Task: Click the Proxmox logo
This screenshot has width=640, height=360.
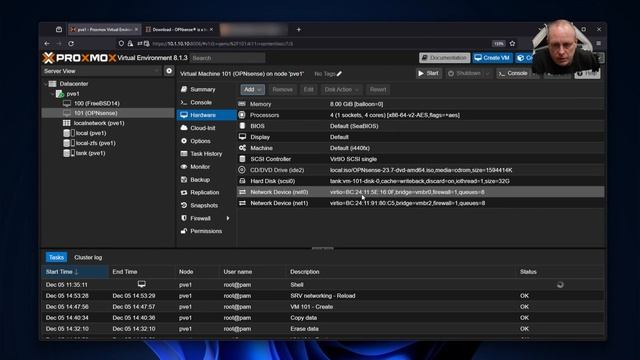Action: click(x=79, y=58)
